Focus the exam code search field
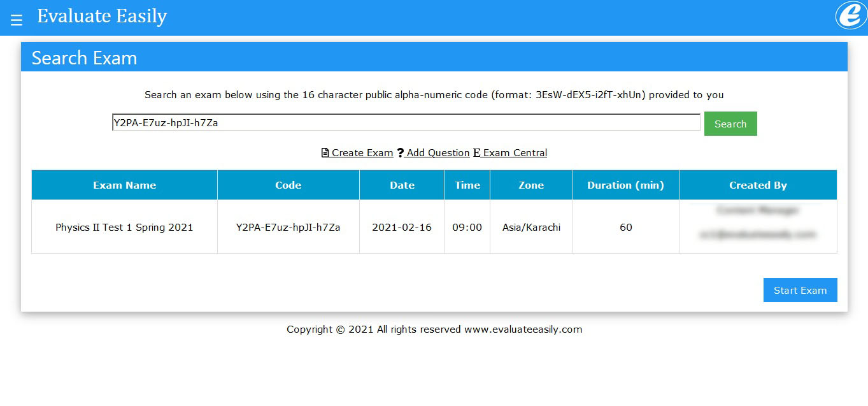This screenshot has width=868, height=406. click(x=406, y=123)
